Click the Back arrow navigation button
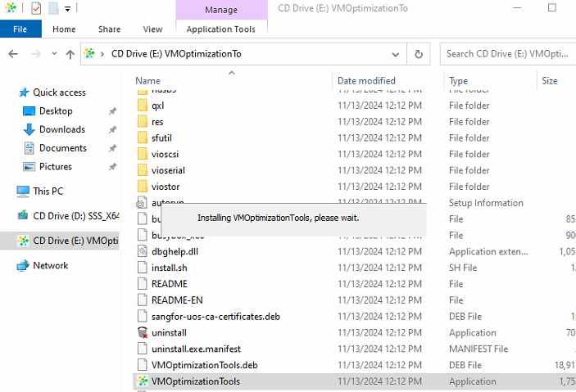This screenshot has width=576, height=392. click(x=13, y=54)
